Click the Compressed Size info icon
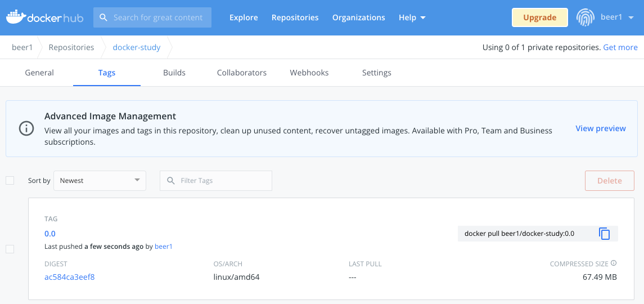The width and height of the screenshot is (644, 304). [x=614, y=263]
